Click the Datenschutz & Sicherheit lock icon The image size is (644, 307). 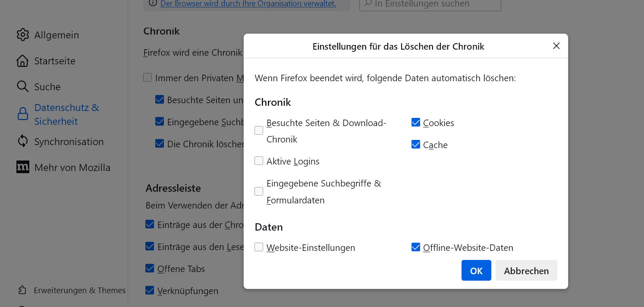22,114
